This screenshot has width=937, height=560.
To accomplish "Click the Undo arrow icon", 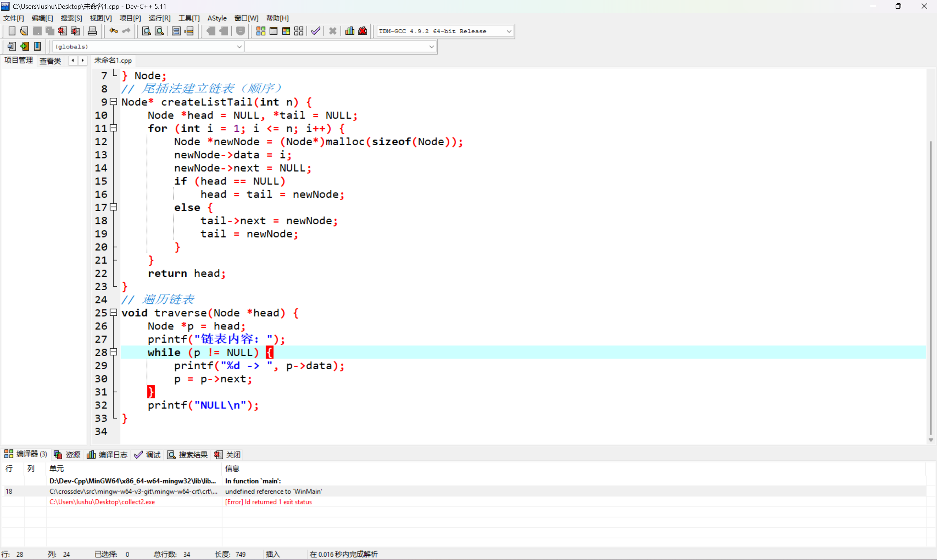I will pyautogui.click(x=113, y=31).
